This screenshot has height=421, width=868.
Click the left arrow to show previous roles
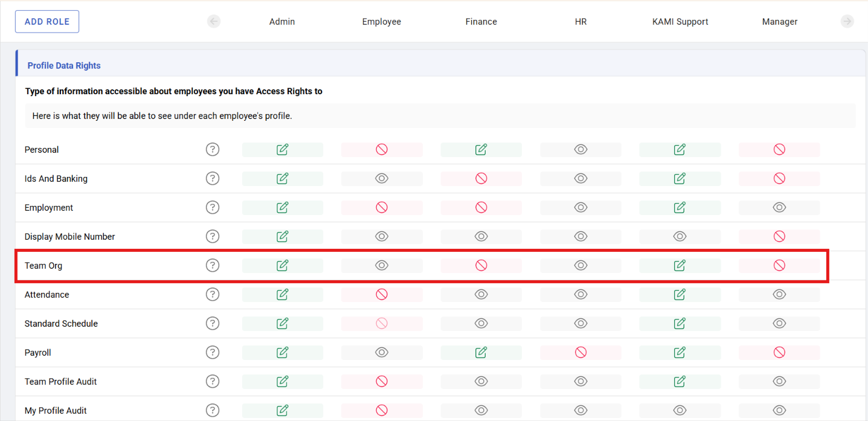tap(214, 22)
